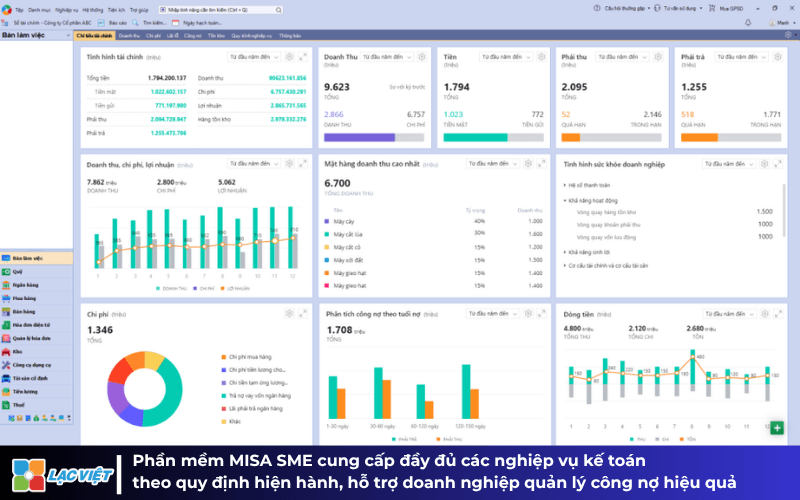Image resolution: width=800 pixels, height=500 pixels.
Task: Open the Nghiệp vụ menu
Action: point(66,10)
